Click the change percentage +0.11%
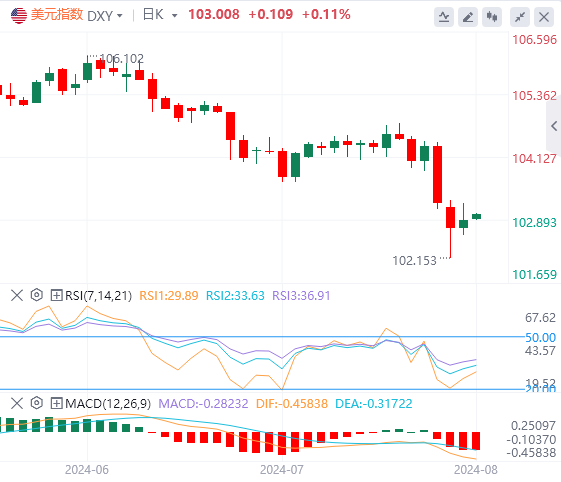 [x=326, y=15]
